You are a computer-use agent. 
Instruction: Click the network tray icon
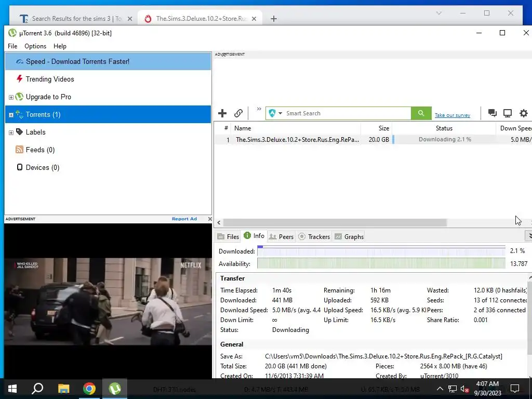[x=453, y=389]
